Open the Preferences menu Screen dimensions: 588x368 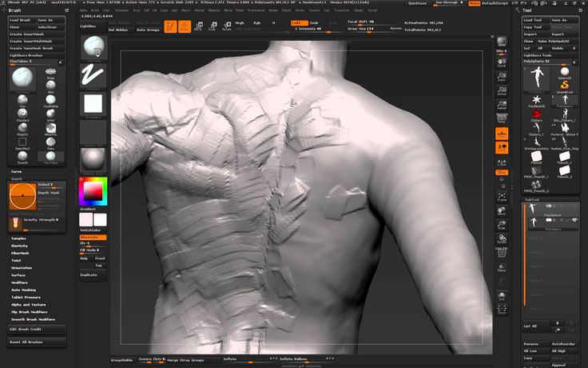(256, 10)
